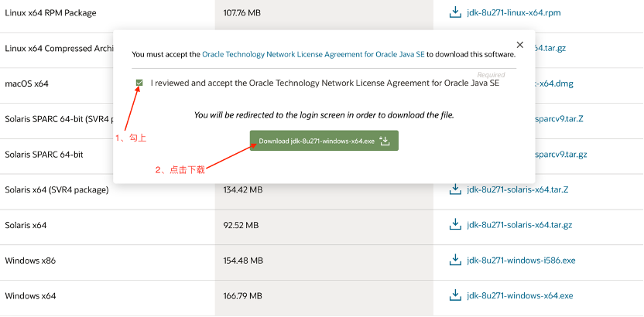Screen dimensions: 644x317
Task: Download the jdk-8u271-solaris-x64.tar.Z link
Action: click(518, 189)
